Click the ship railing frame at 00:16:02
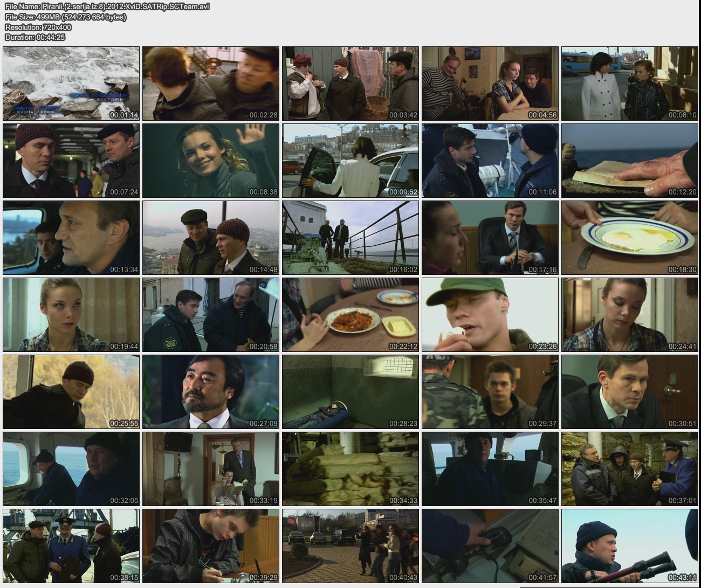The height and width of the screenshot is (588, 701). tap(350, 238)
